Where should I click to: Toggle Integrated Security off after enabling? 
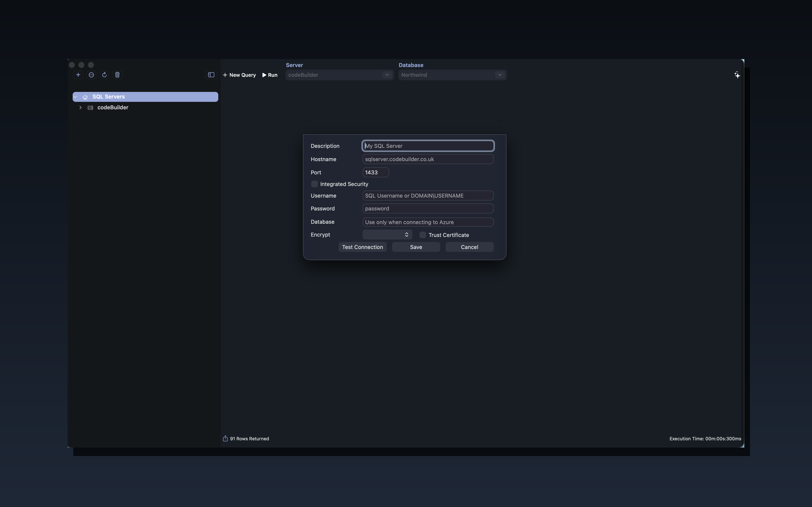[314, 184]
